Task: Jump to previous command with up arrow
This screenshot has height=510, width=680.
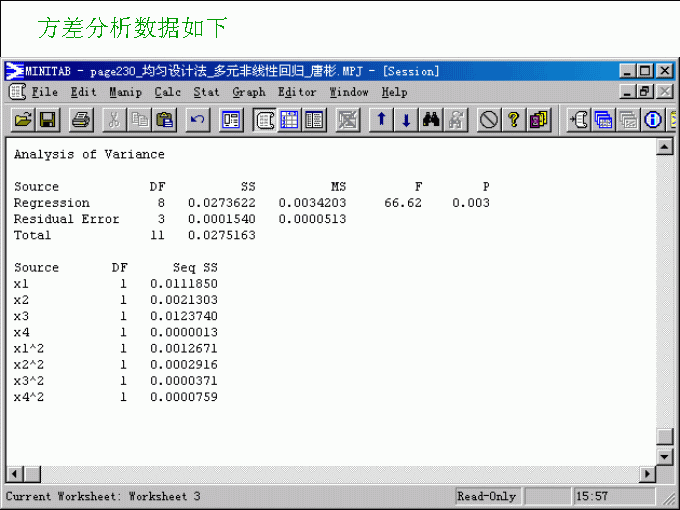Action: point(381,120)
